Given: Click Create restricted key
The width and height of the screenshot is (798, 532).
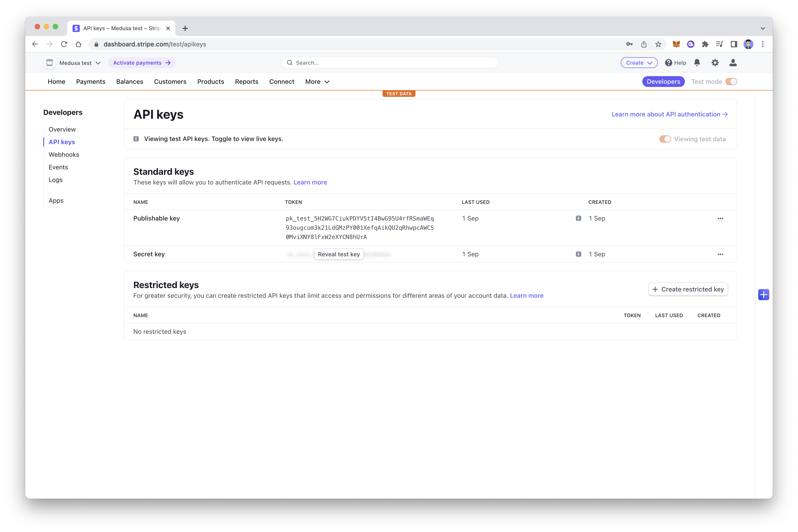Looking at the screenshot, I should click(688, 289).
